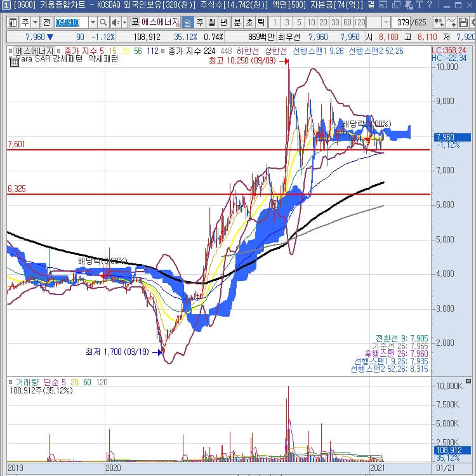Choose interval 10 button
The height and width of the screenshot is (476, 476).
coord(311,22)
